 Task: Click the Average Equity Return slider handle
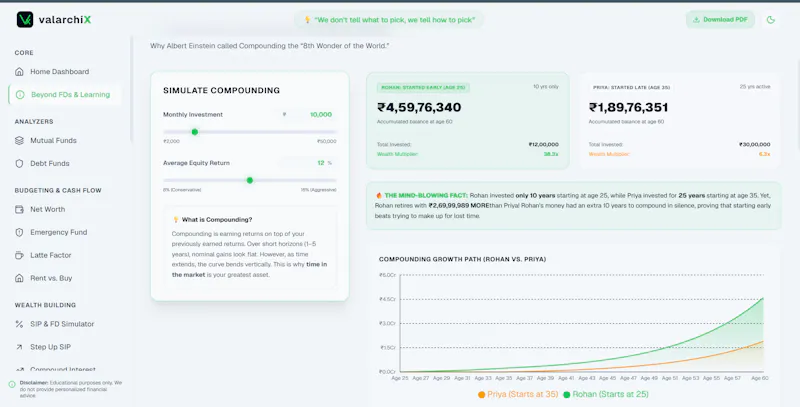point(249,180)
